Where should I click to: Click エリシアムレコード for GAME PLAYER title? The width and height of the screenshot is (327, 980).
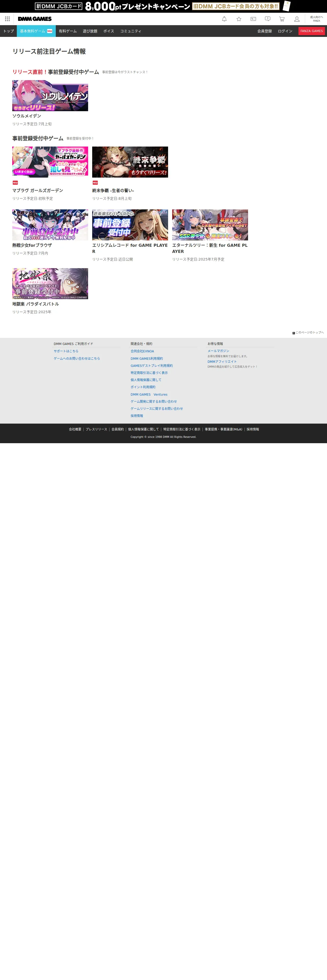tap(130, 248)
